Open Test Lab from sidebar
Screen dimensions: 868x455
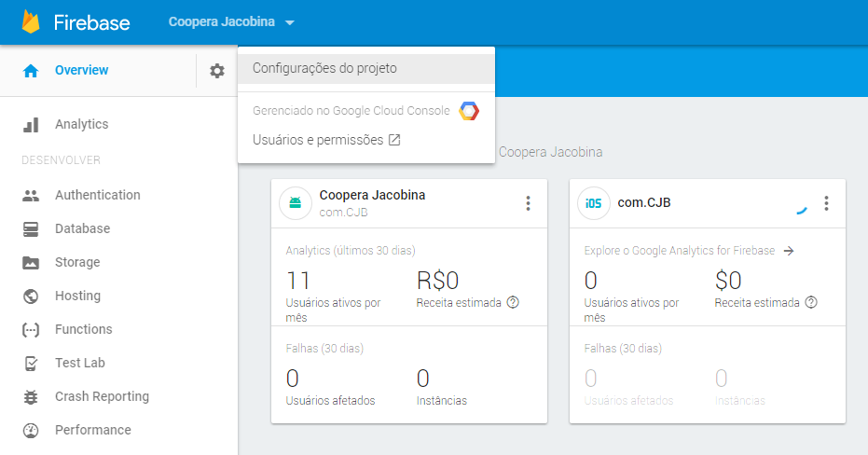(81, 364)
